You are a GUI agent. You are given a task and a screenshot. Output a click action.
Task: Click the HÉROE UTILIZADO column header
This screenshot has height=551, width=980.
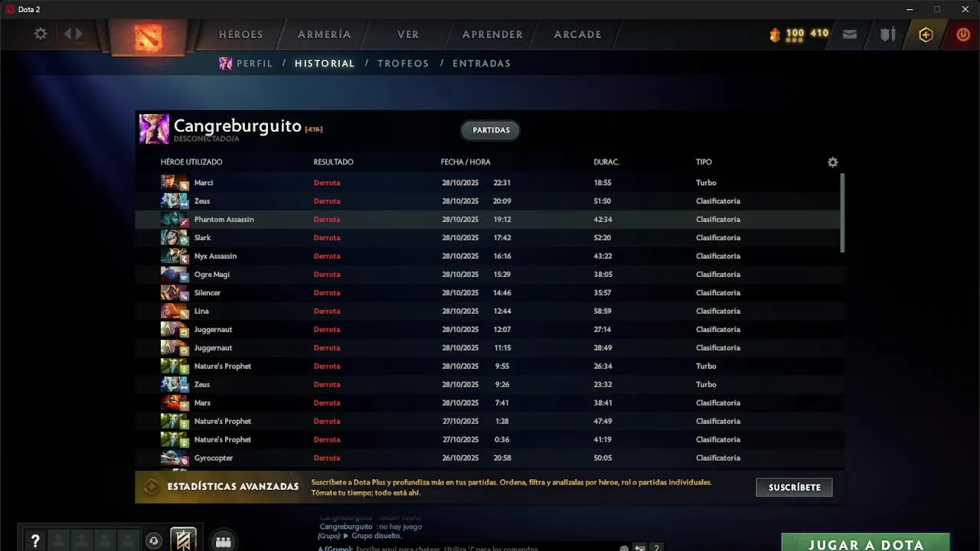click(191, 162)
